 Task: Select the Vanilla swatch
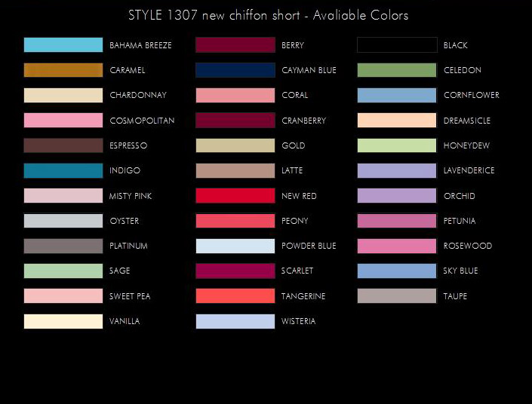tap(63, 321)
